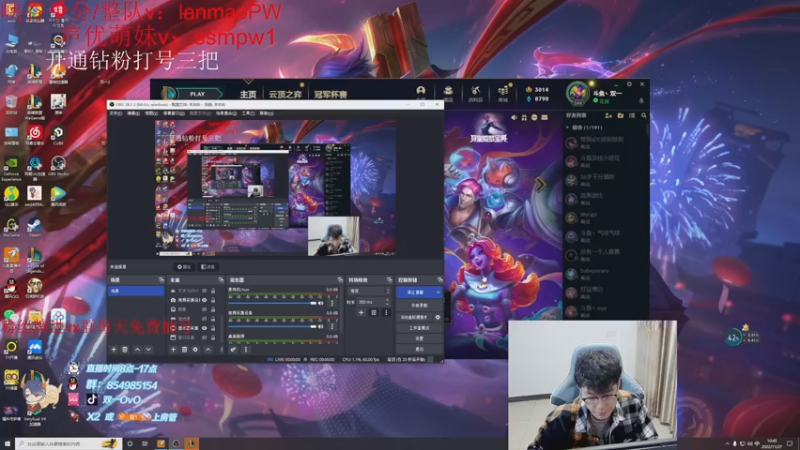
Task: Toggle the lock on the 视频采集设备 source
Action: coord(213,300)
